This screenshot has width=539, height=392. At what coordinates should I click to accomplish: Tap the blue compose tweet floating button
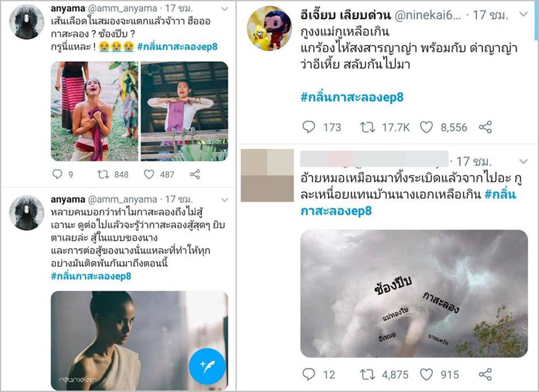coord(207,366)
